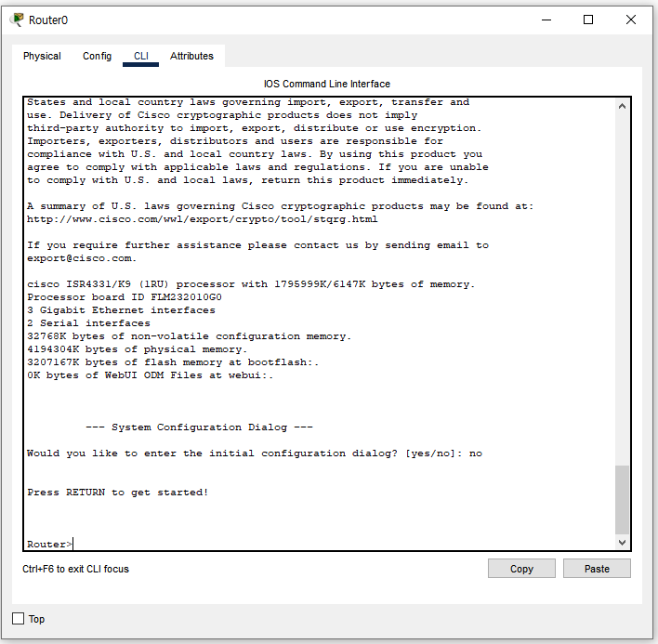The height and width of the screenshot is (644, 658).
Task: Open the Attributes tab
Action: click(191, 56)
